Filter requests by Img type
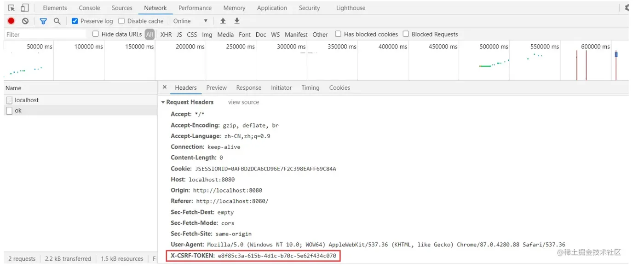 click(x=207, y=35)
